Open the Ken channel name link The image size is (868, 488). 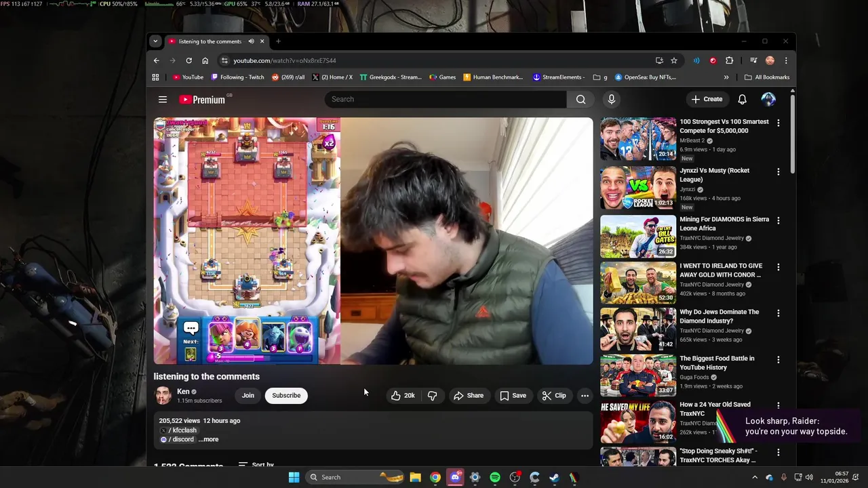[183, 392]
